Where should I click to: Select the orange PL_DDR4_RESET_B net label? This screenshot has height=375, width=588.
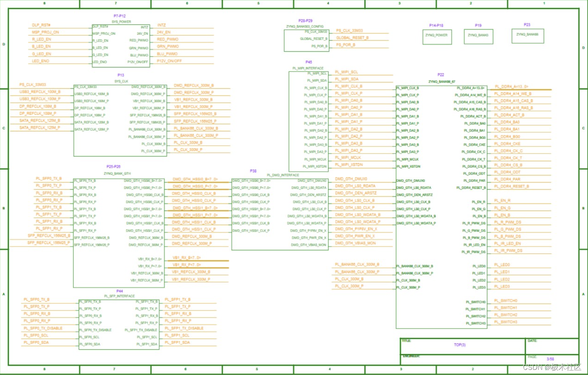tap(511, 186)
